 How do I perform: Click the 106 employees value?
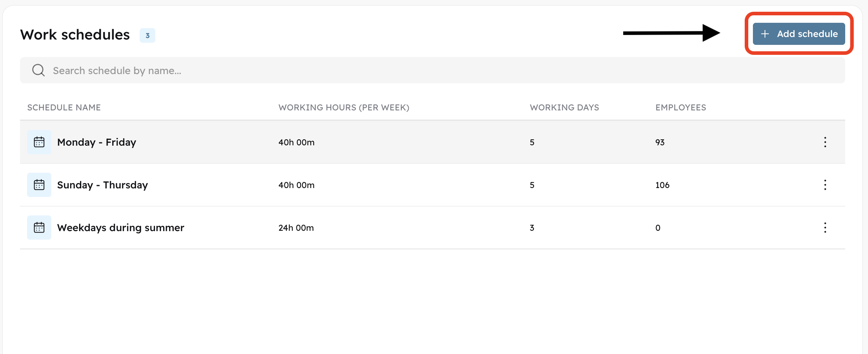point(662,185)
